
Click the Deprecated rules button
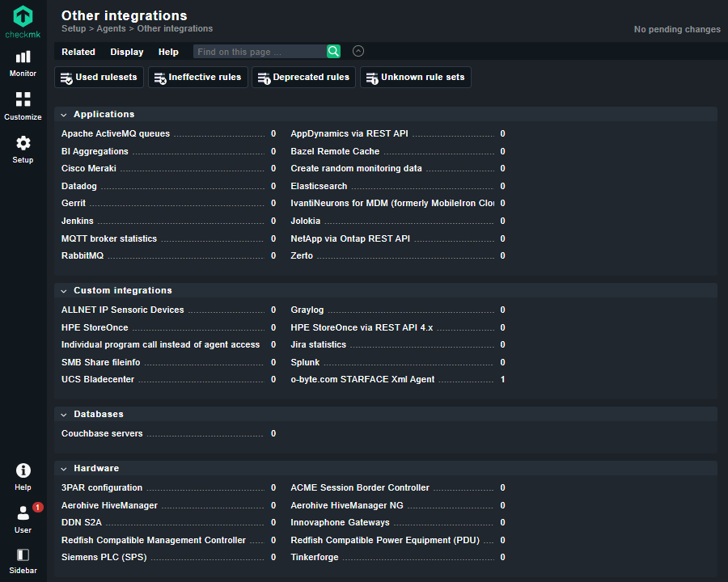pos(303,78)
